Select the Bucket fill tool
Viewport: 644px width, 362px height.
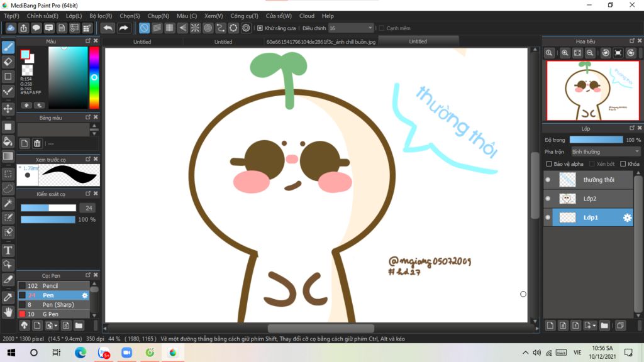pos(8,142)
